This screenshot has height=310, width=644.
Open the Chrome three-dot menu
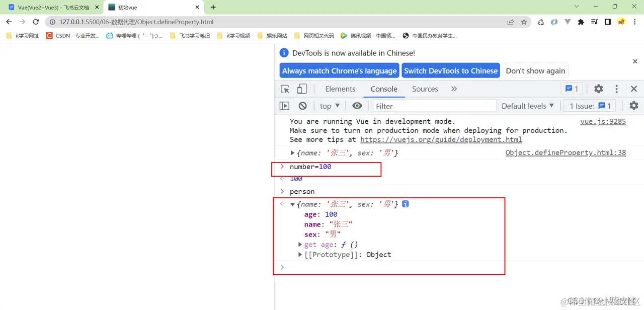click(x=635, y=22)
